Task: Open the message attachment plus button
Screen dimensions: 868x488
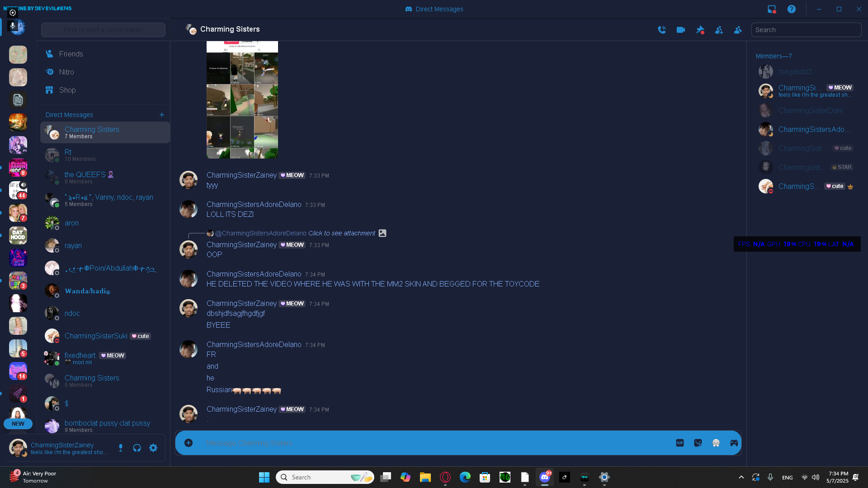Action: coord(189,443)
